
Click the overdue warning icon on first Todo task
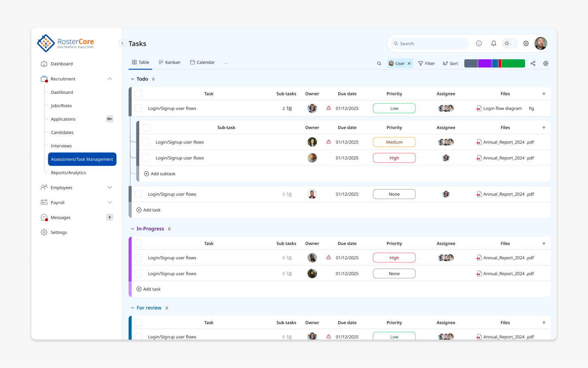click(329, 108)
